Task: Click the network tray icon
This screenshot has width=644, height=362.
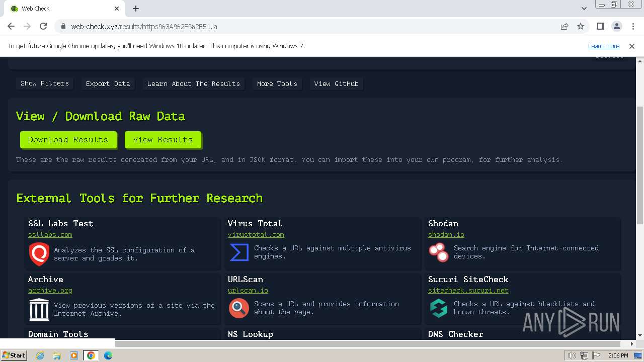Action: click(x=584, y=355)
